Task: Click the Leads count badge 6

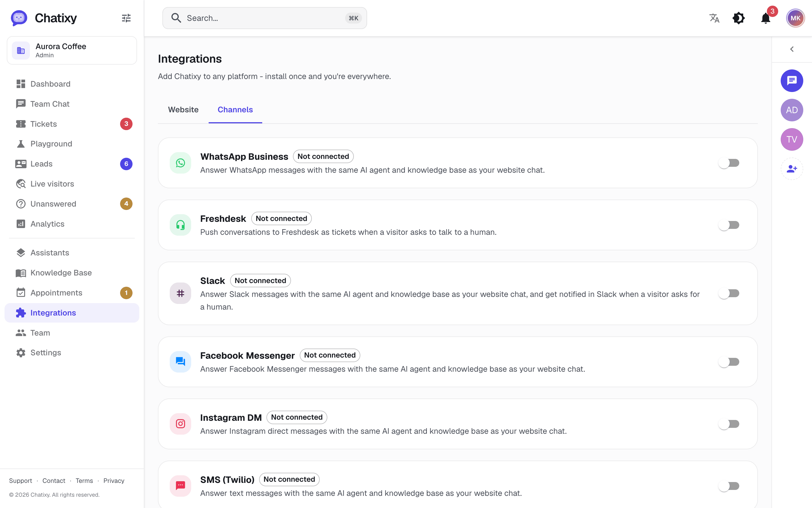Action: click(126, 164)
